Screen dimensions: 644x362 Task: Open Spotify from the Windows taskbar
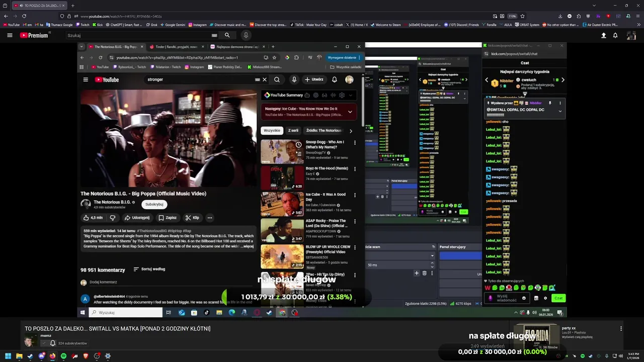[x=63, y=356]
